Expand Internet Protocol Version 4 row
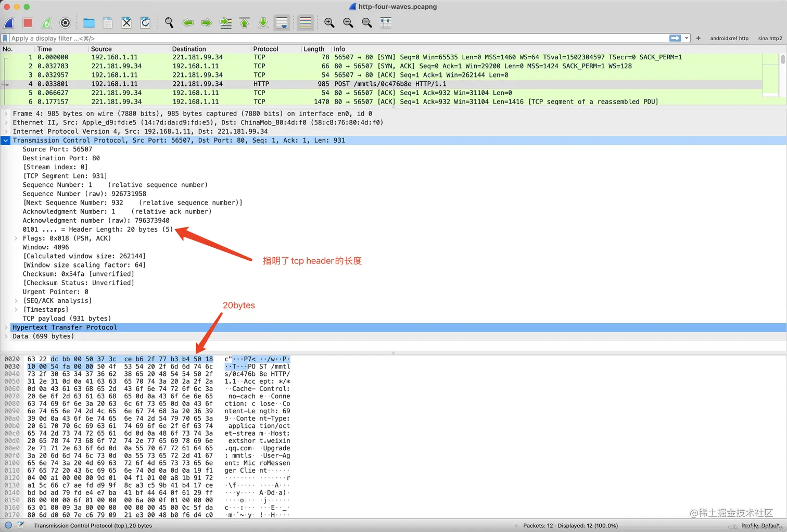Viewport: 787px width, 532px height. 6,131
